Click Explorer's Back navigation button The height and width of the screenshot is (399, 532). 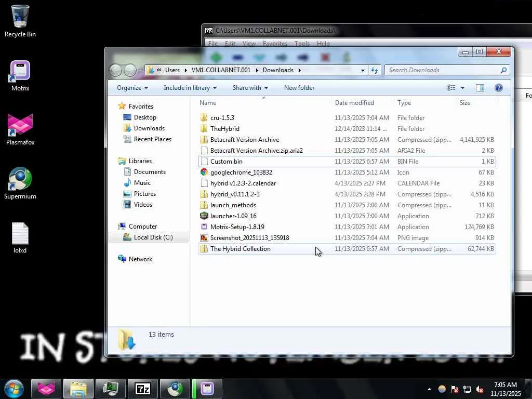click(x=116, y=70)
